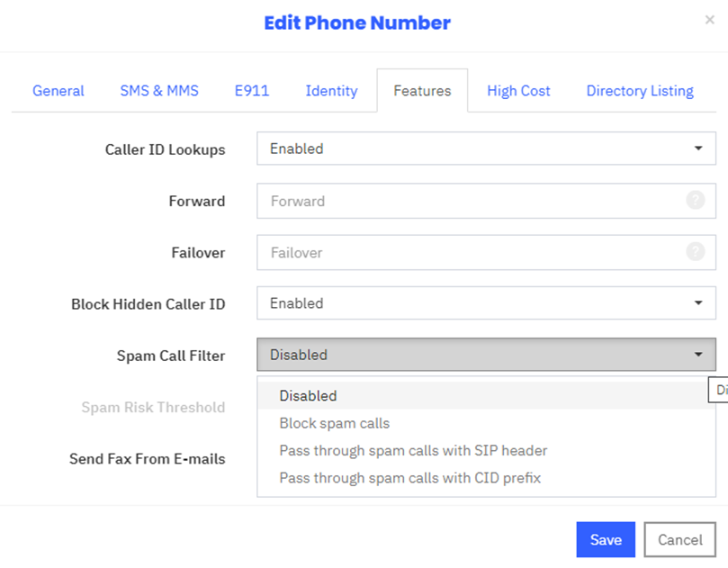
Task: Open the SMS & MMS tab
Action: point(159,91)
